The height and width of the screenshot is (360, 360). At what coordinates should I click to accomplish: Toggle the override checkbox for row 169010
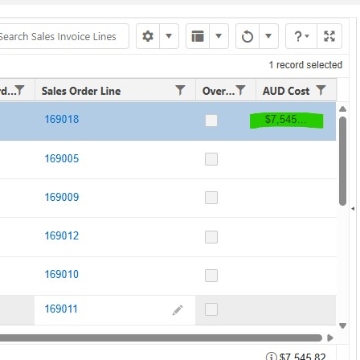point(211,275)
